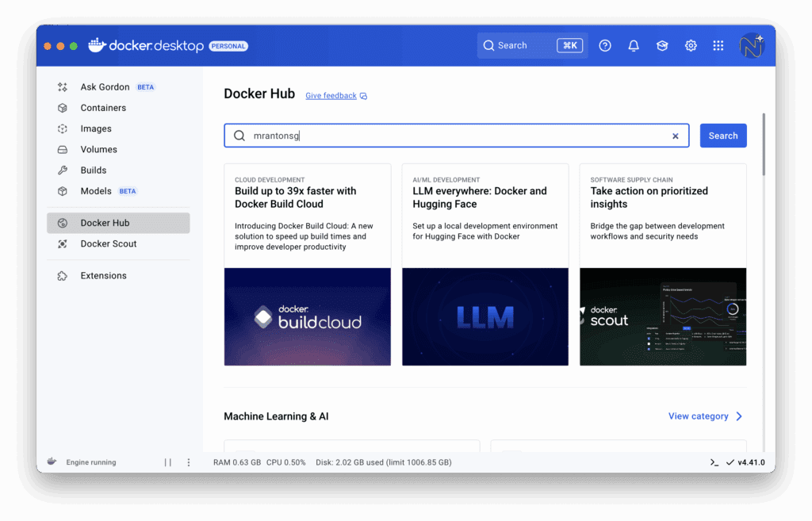This screenshot has height=521, width=812.
Task: Click 'Engine running' status text
Action: pyautogui.click(x=91, y=462)
